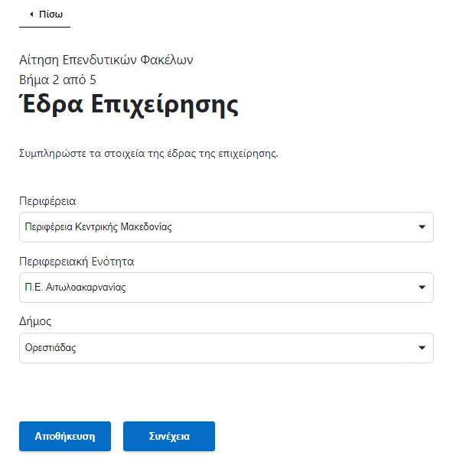This screenshot has height=465, width=476.
Task: Open the Ορεστιάδας municipality select box
Action: click(227, 348)
